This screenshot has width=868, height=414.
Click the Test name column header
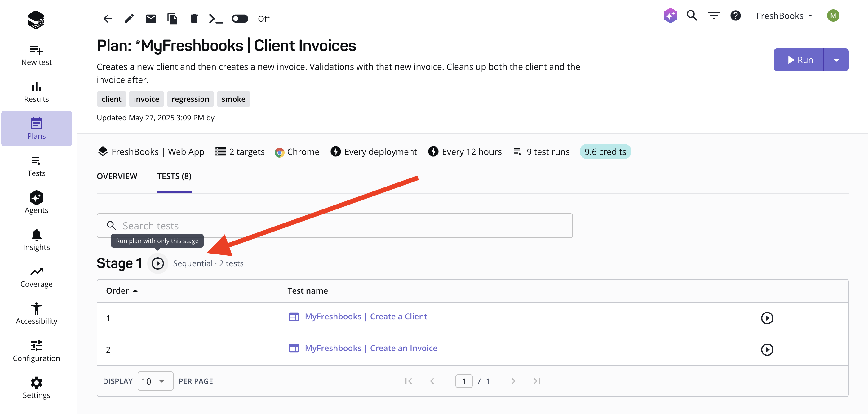tap(307, 290)
